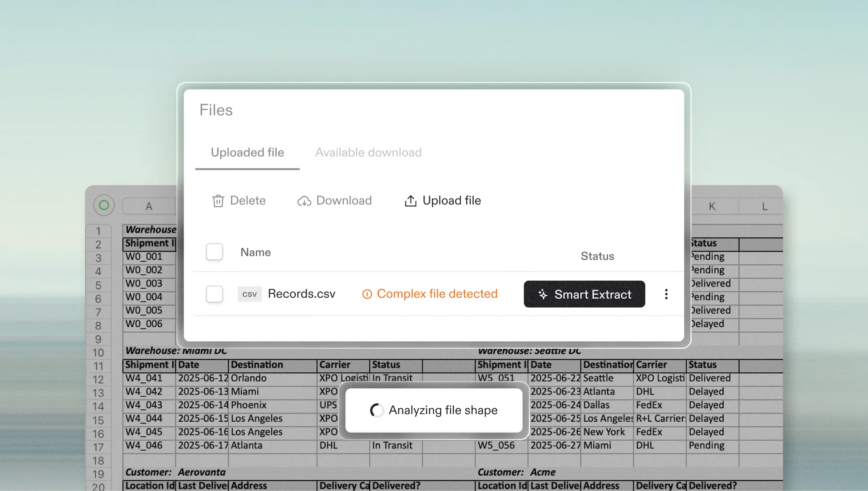Select column K header in spreadsheet
The width and height of the screenshot is (868, 491).
(712, 206)
